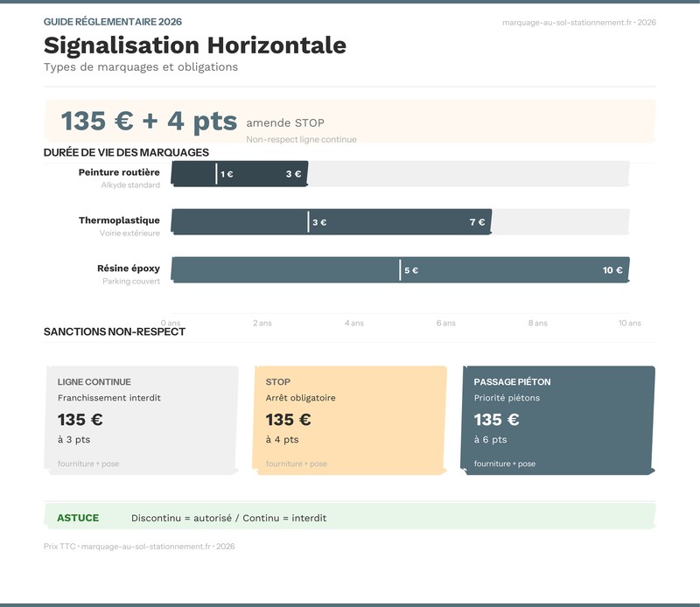Click the 10 € value on Résine époxy bar
The height and width of the screenshot is (607, 700).
coord(612,270)
